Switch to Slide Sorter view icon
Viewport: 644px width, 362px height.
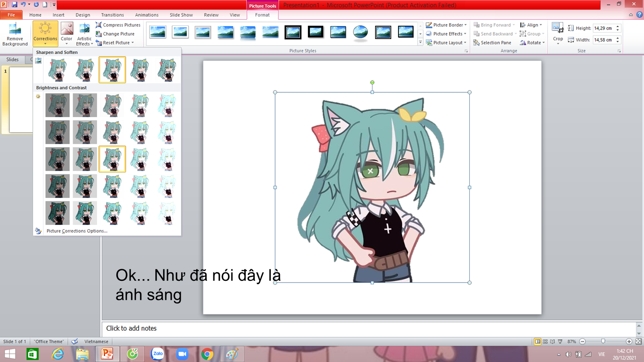coord(545,341)
